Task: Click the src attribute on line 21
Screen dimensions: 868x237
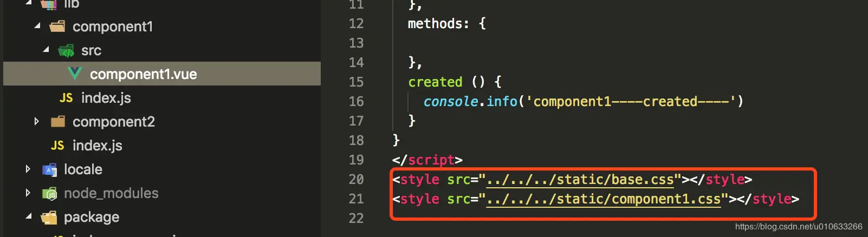Action: pyautogui.click(x=459, y=199)
